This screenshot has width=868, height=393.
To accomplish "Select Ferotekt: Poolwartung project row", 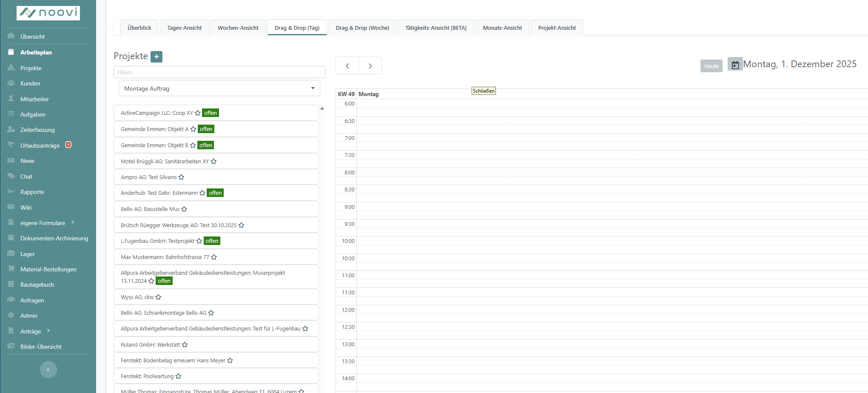I will tap(216, 376).
